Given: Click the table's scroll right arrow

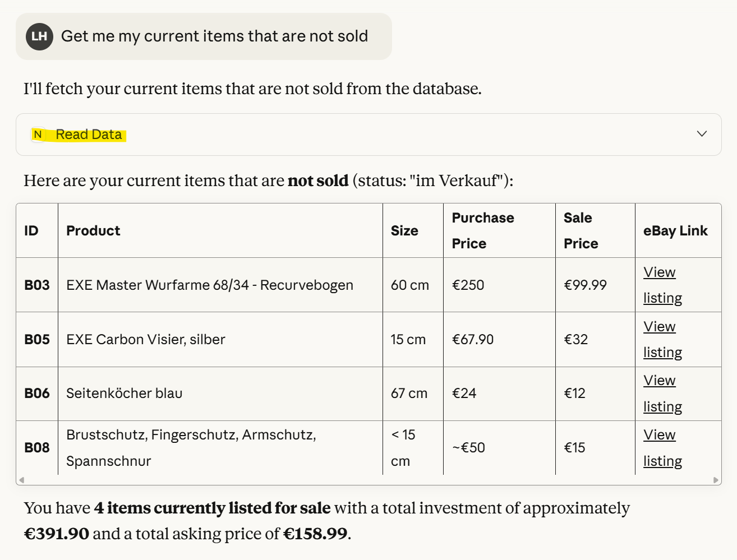Looking at the screenshot, I should pyautogui.click(x=716, y=480).
